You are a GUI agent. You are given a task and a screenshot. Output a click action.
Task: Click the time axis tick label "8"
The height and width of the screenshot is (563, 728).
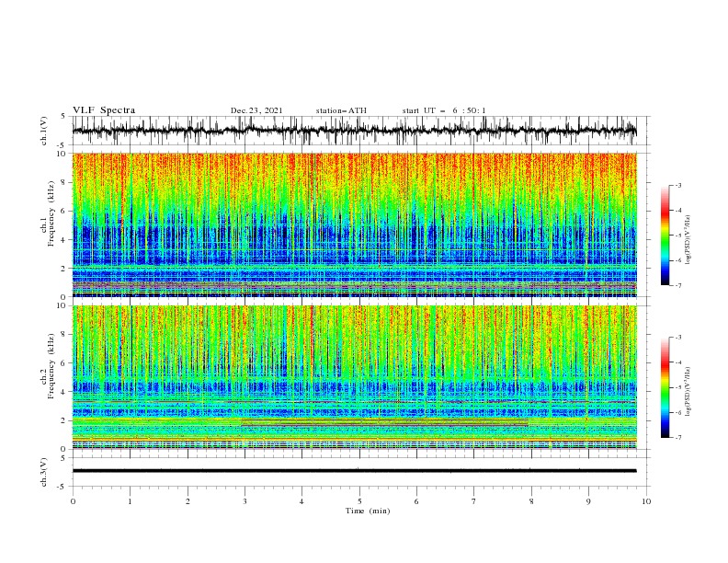click(x=531, y=501)
